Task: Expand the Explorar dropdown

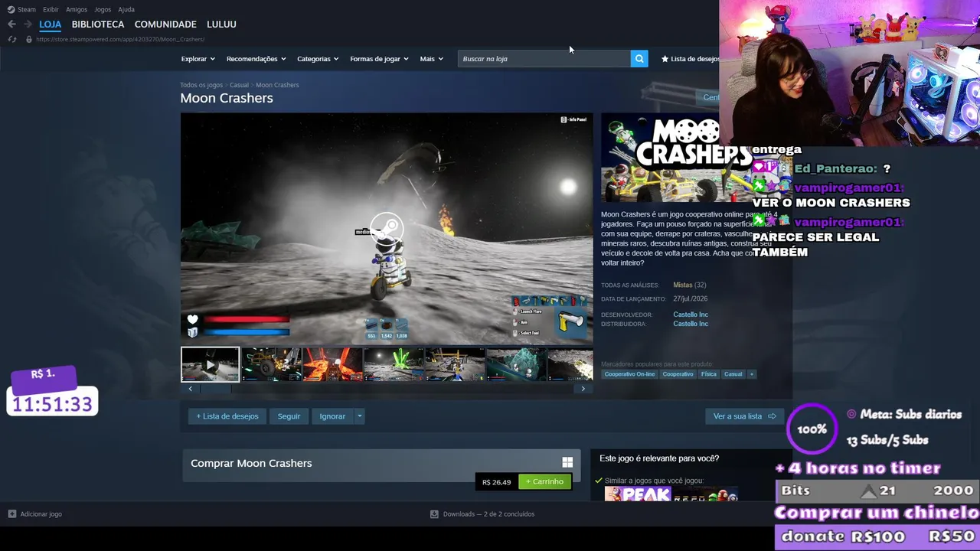Action: [x=198, y=59]
